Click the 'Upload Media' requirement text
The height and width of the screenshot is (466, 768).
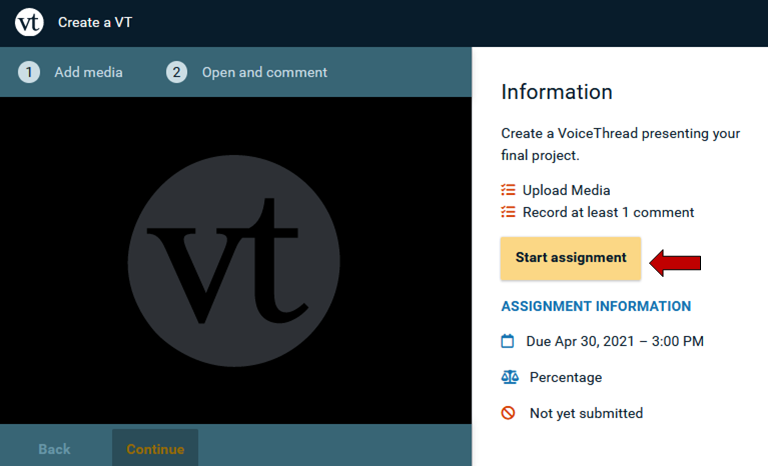(x=566, y=190)
